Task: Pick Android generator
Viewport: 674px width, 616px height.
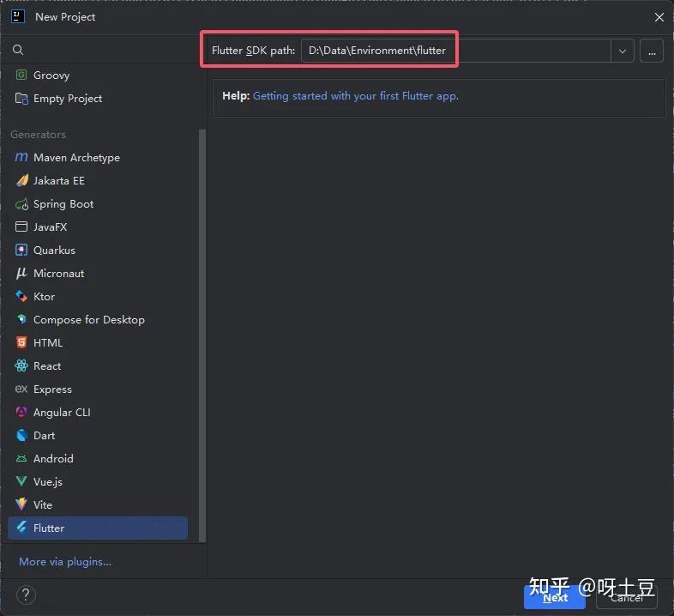Action: pyautogui.click(x=98, y=458)
